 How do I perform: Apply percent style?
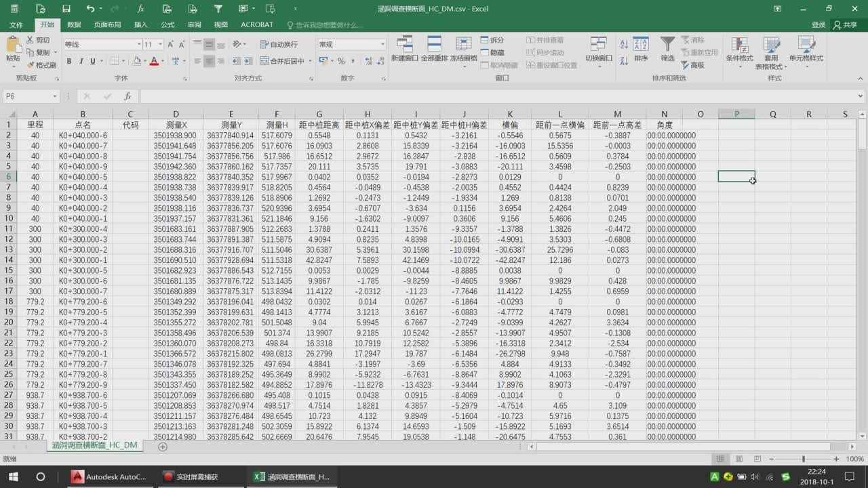click(x=341, y=61)
